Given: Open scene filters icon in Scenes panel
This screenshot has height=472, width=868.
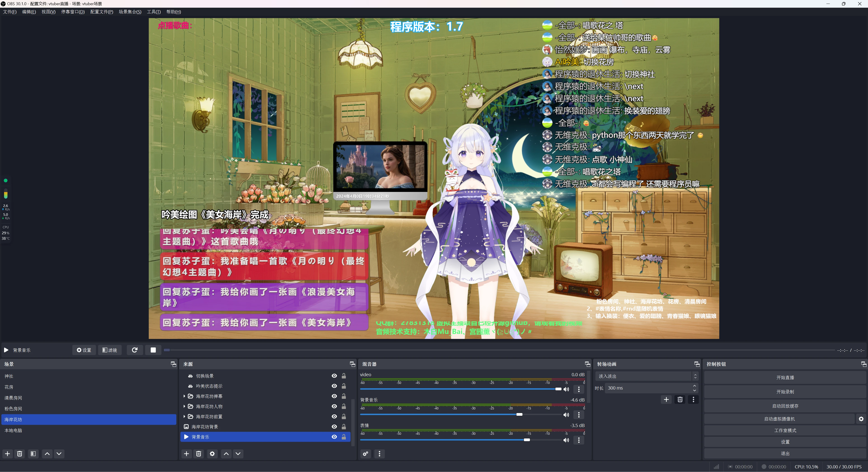Looking at the screenshot, I should [33, 453].
